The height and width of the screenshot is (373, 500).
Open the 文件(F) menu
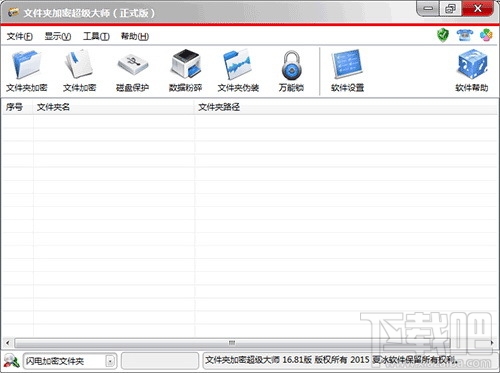pyautogui.click(x=20, y=36)
